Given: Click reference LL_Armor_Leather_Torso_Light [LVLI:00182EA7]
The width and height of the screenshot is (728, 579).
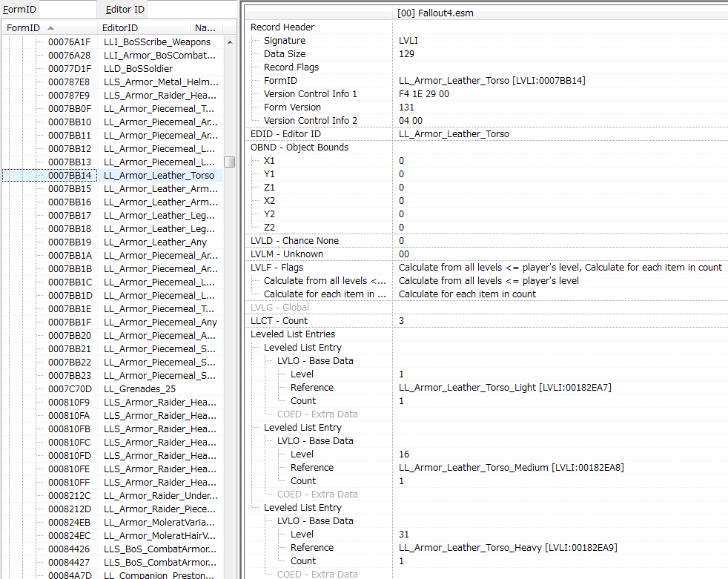Looking at the screenshot, I should click(505, 388).
